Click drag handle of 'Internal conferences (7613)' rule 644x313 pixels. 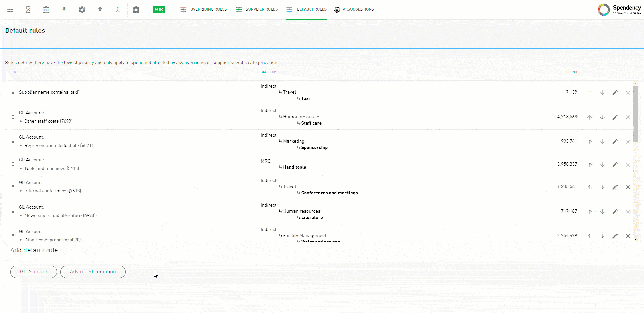13,187
